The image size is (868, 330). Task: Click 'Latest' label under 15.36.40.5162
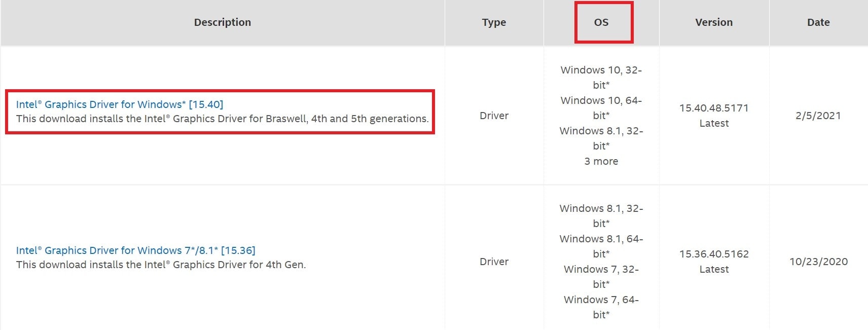tap(714, 269)
